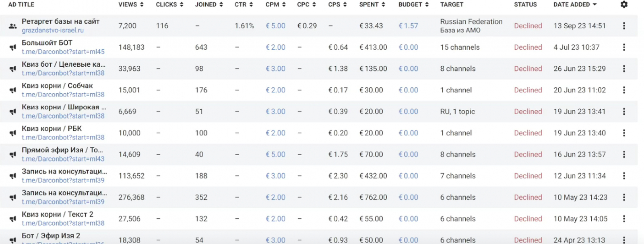Open three-dot menu for Квиз корни / РБК
Image resolution: width=644 pixels, height=244 pixels.
(x=624, y=133)
